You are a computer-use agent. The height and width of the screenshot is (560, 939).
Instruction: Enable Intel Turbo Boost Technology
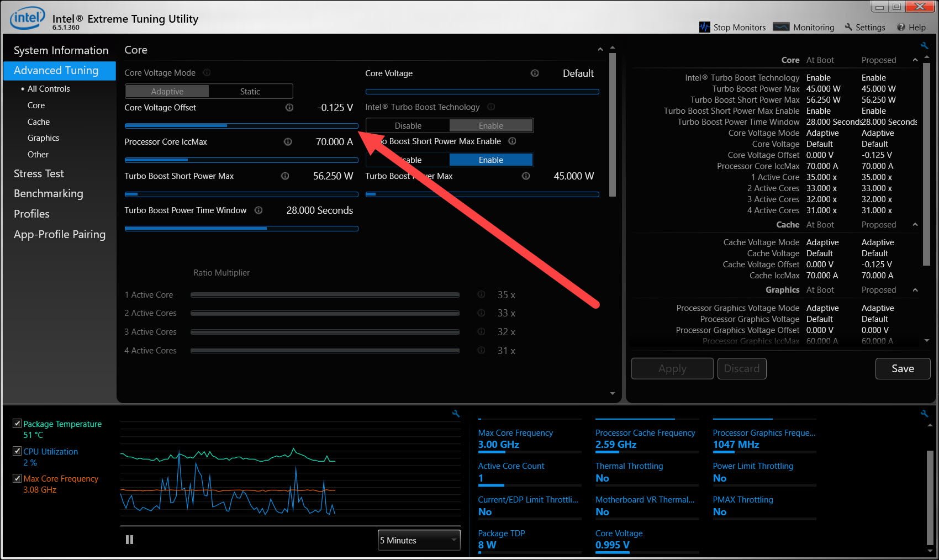491,125
